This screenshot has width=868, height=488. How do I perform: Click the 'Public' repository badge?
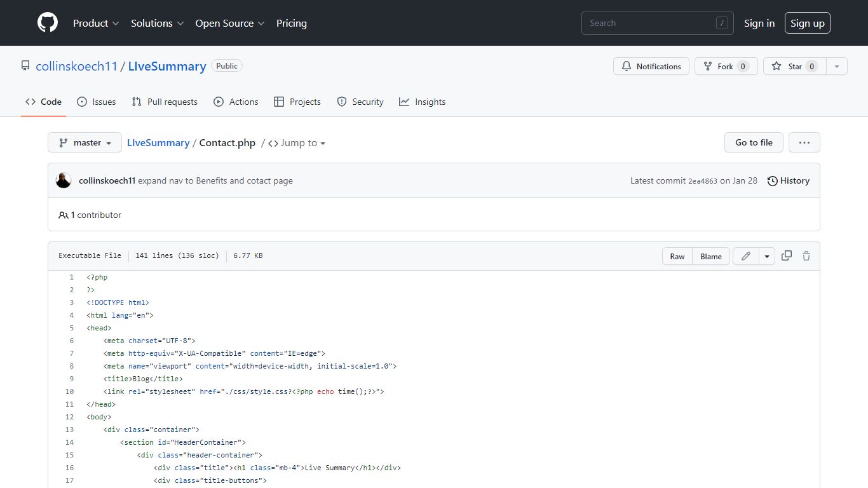click(227, 65)
